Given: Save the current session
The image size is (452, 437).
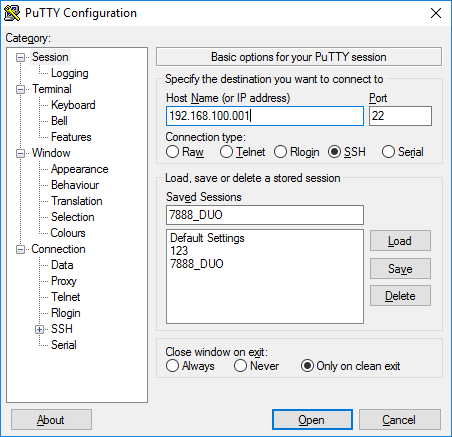Looking at the screenshot, I should click(x=400, y=268).
